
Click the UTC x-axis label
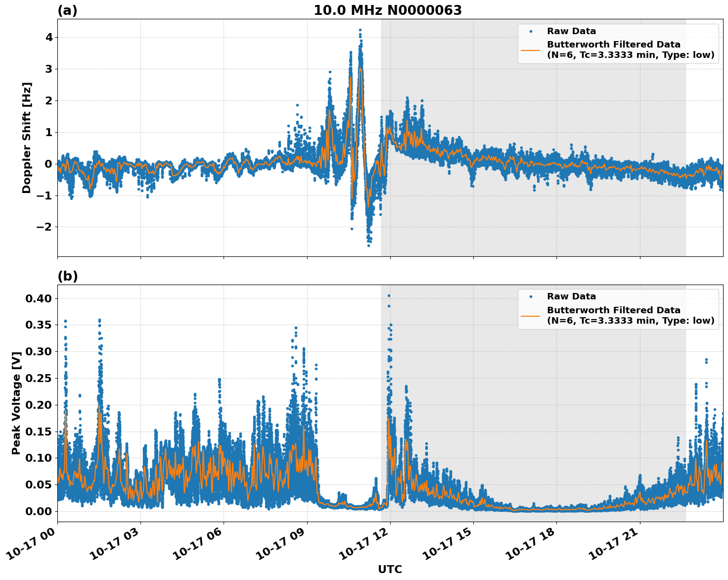[390, 569]
